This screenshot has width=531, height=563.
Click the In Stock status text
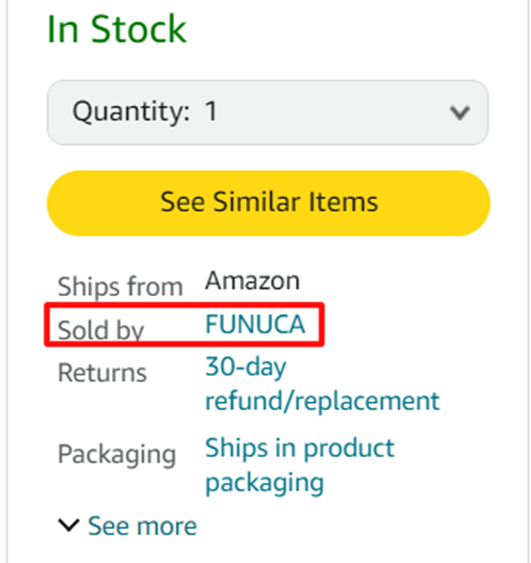pyautogui.click(x=117, y=29)
